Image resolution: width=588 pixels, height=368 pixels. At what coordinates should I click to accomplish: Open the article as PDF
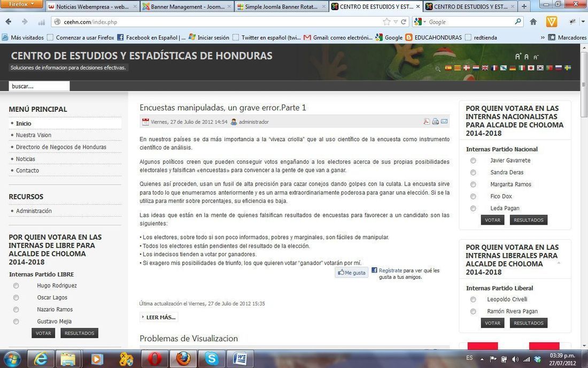(x=427, y=121)
